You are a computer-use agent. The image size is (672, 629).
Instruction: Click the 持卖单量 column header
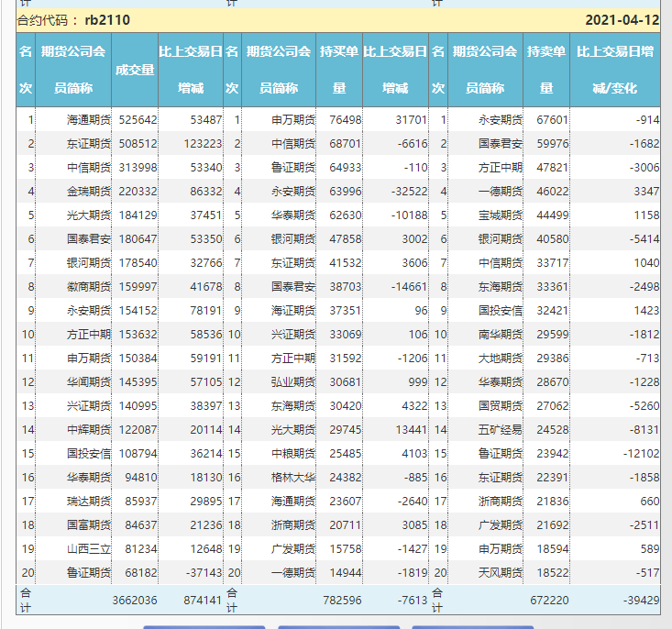[545, 70]
